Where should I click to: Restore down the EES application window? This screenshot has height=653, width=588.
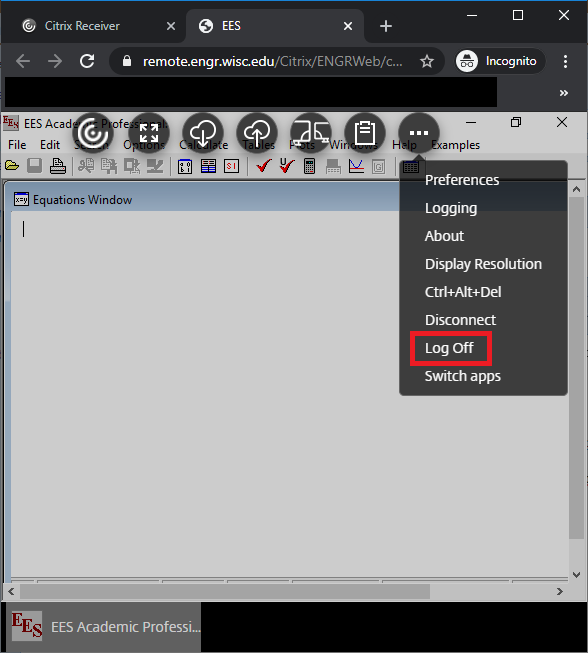click(x=516, y=122)
